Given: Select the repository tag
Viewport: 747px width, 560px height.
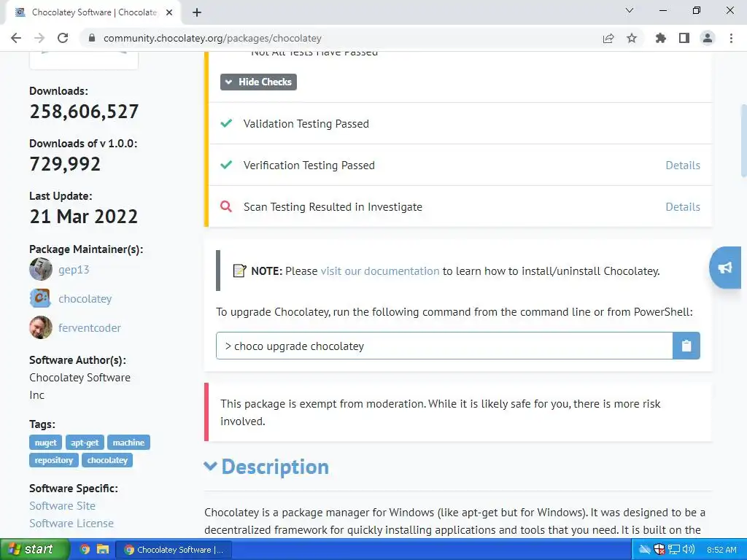Looking at the screenshot, I should (53, 460).
